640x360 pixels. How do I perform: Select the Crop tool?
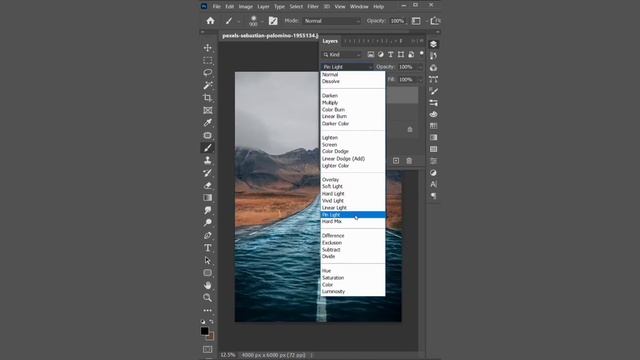207,98
